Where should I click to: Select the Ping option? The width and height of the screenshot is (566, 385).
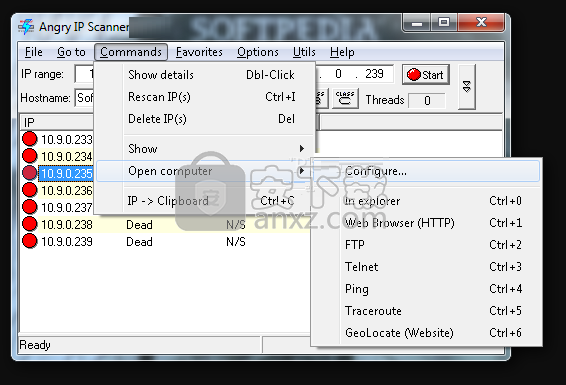tap(426, 289)
